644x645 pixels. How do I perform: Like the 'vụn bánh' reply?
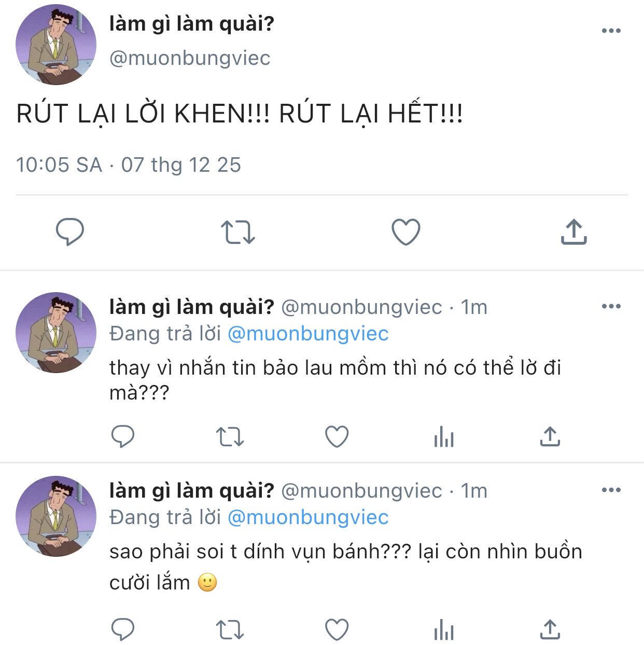pyautogui.click(x=337, y=630)
